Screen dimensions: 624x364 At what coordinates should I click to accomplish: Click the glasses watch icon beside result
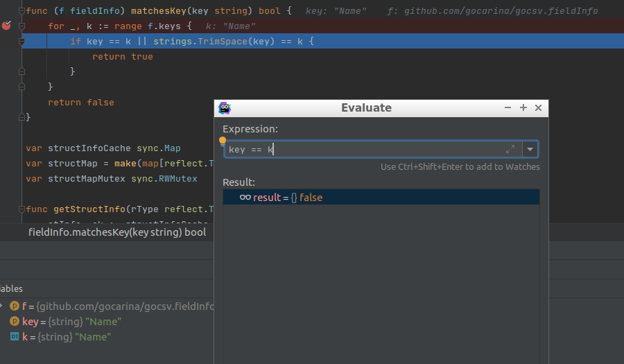click(245, 198)
